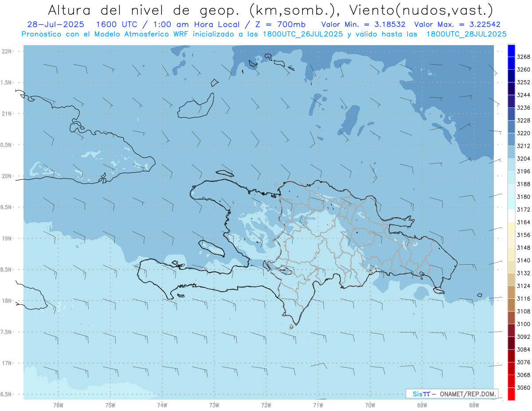The height and width of the screenshot is (411, 532).
Task: Click the white legend swatch between 3164 and 3172
Action: click(x=511, y=215)
